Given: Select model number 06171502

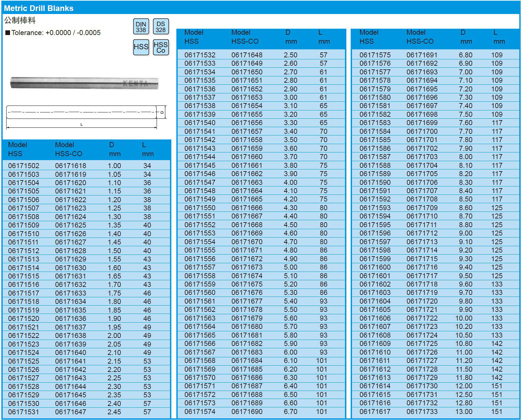Looking at the screenshot, I should point(24,166).
